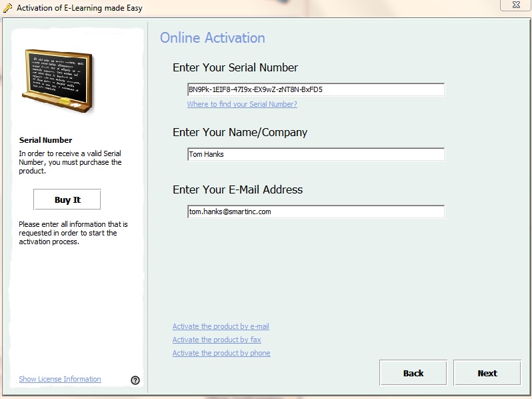
Task: Click the Online Activation heading
Action: coord(212,38)
